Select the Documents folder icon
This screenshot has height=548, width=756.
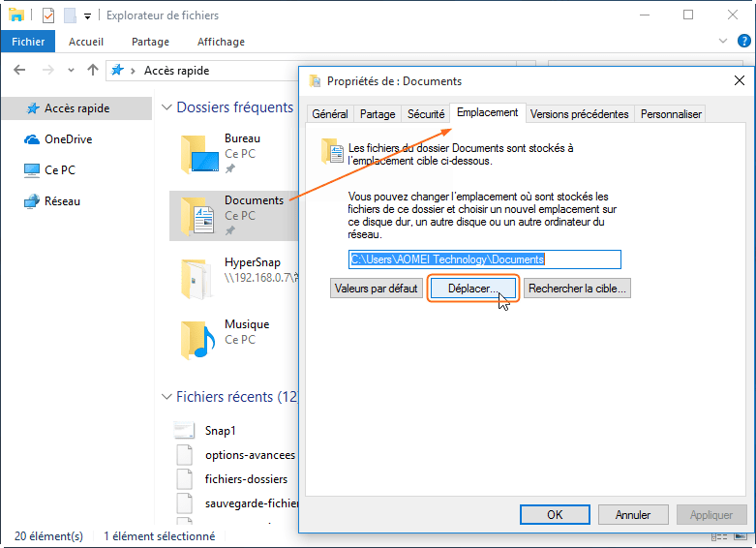click(x=197, y=216)
